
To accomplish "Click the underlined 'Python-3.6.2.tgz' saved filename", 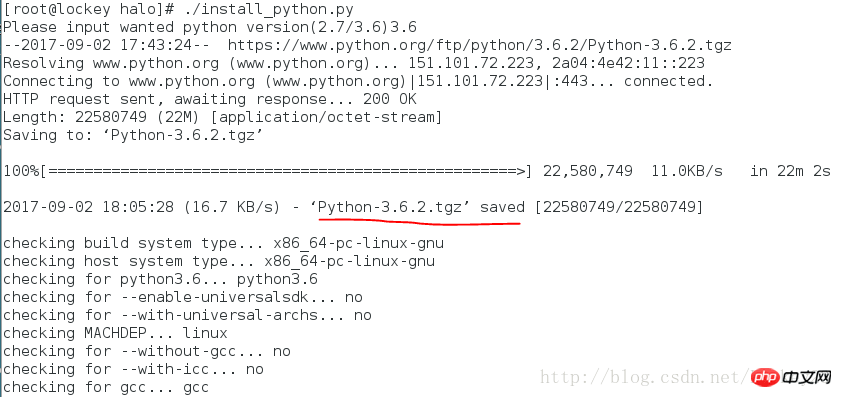I will pyautogui.click(x=390, y=207).
